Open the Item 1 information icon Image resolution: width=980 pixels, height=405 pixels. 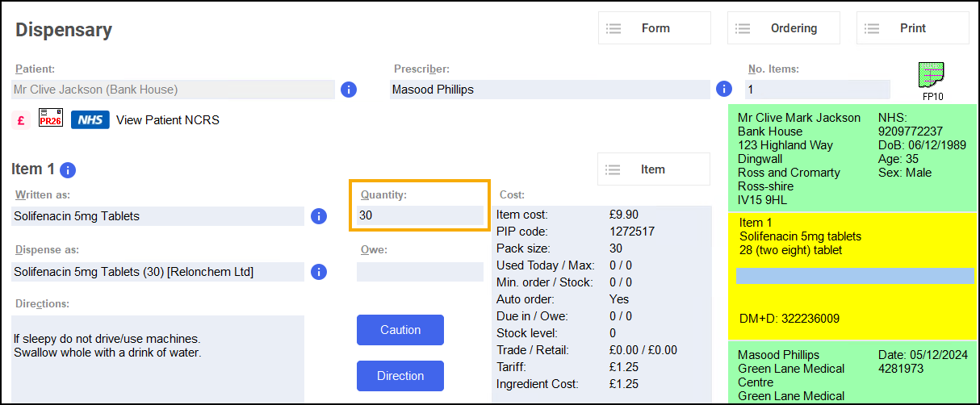[68, 169]
